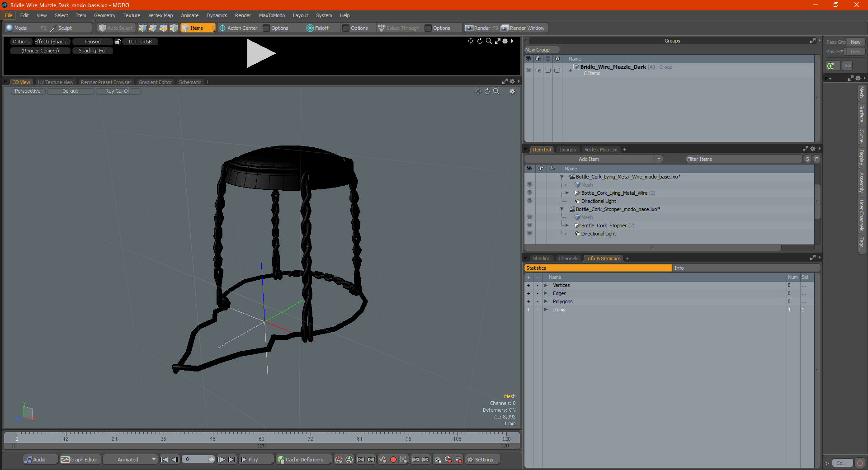The width and height of the screenshot is (868, 470).
Task: Toggle visibility of second Directional Light
Action: tap(529, 234)
